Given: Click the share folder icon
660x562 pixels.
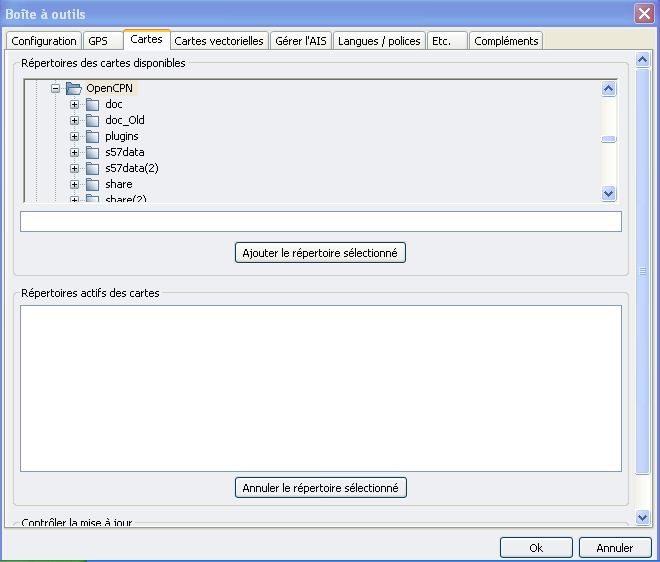Looking at the screenshot, I should 93,184.
